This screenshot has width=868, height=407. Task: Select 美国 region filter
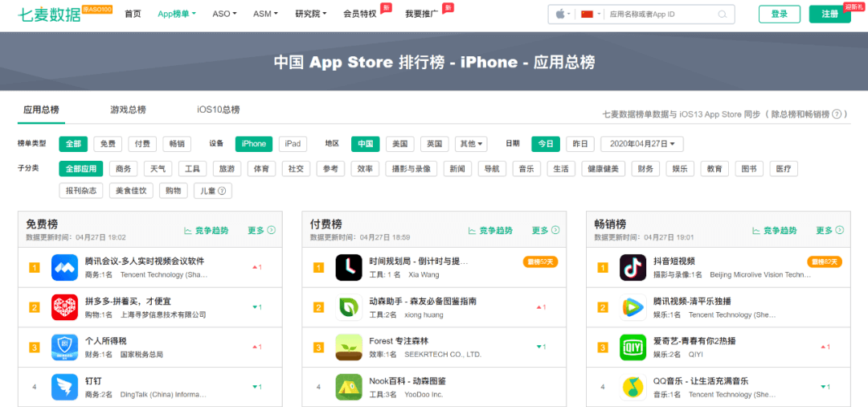click(399, 144)
